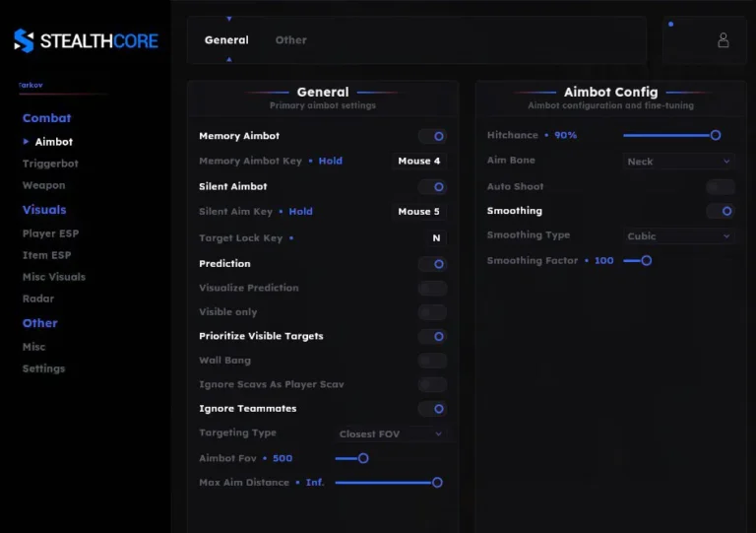
Task: Enable the Visible only toggle
Action: 432,312
